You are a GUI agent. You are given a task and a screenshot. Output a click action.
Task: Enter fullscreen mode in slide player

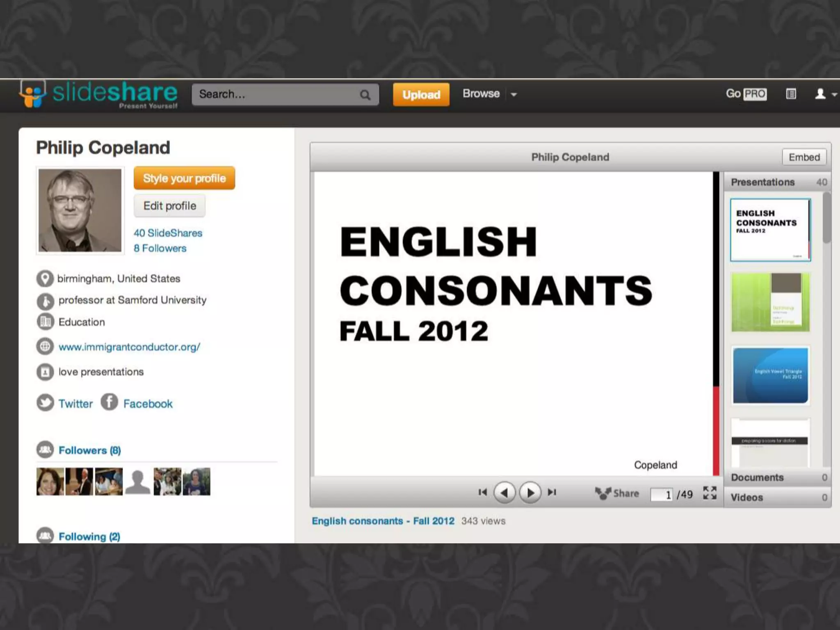point(710,493)
